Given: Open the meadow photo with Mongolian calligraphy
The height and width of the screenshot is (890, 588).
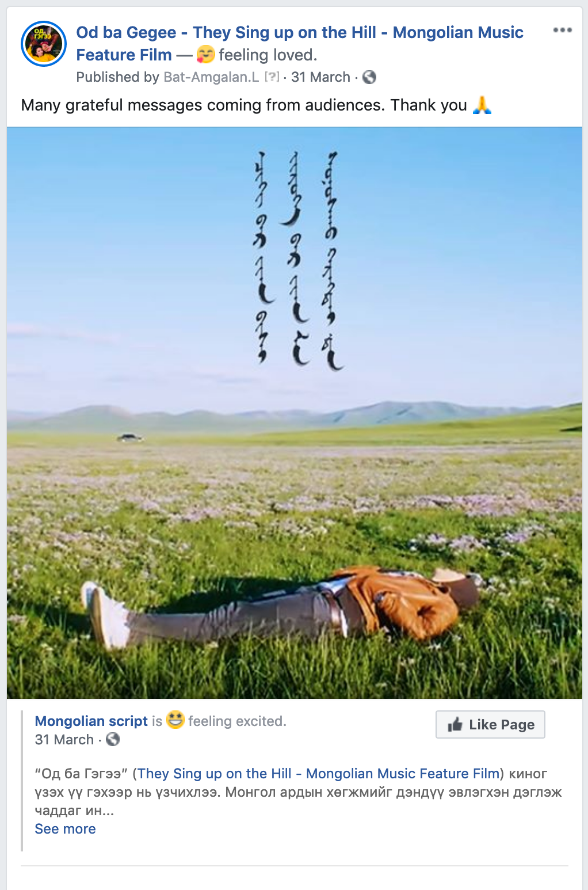Looking at the screenshot, I should (x=295, y=413).
